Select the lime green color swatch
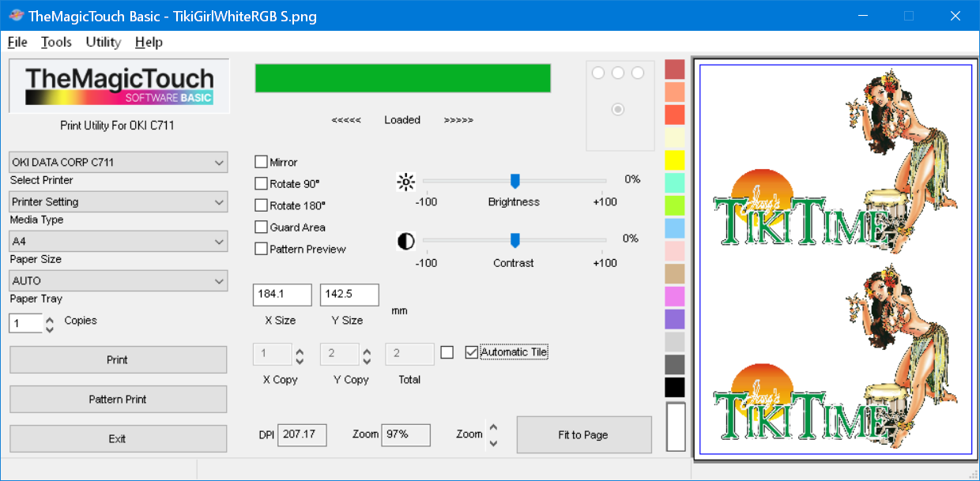980x481 pixels. [674, 206]
